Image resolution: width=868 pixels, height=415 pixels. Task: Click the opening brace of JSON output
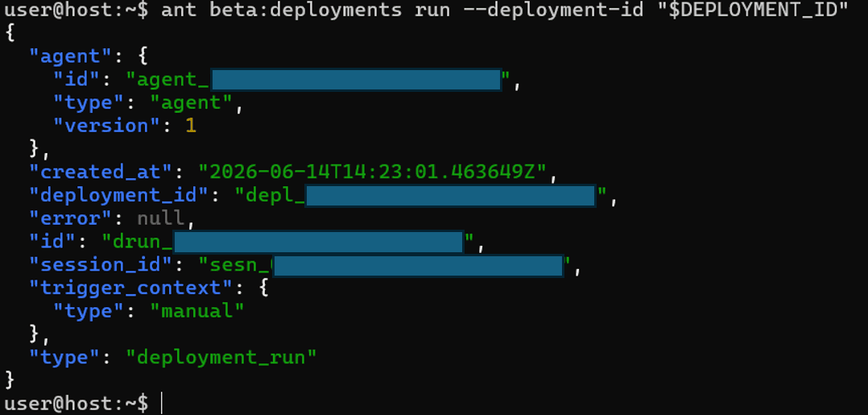click(x=9, y=34)
